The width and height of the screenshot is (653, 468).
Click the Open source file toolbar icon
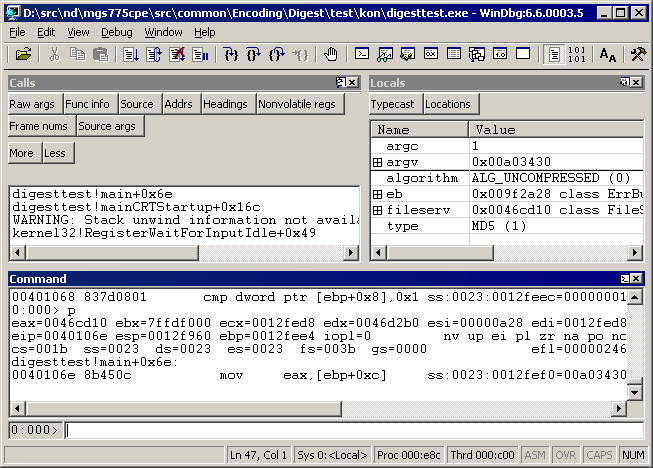point(23,55)
